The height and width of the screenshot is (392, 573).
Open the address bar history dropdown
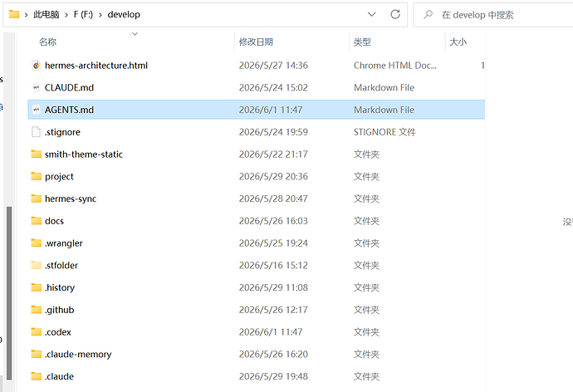(372, 14)
